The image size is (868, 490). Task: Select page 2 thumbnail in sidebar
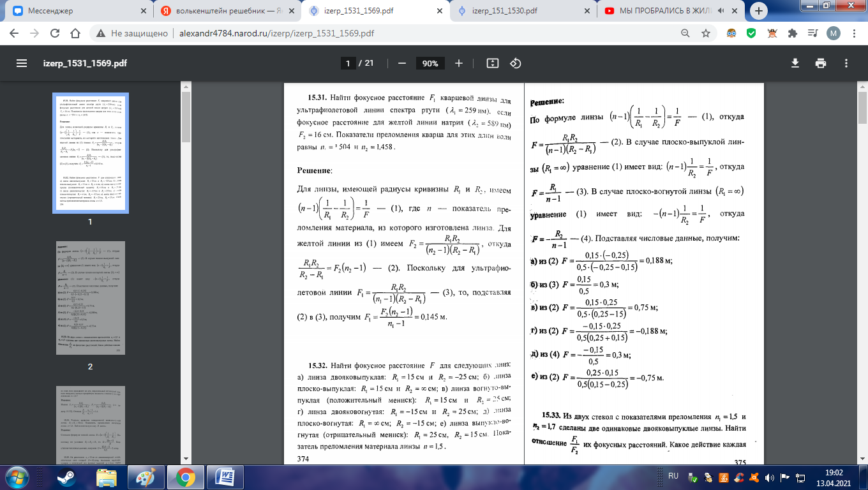click(x=90, y=298)
